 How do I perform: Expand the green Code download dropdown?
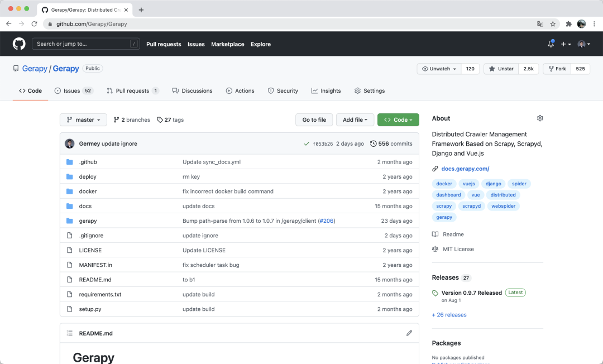(398, 119)
